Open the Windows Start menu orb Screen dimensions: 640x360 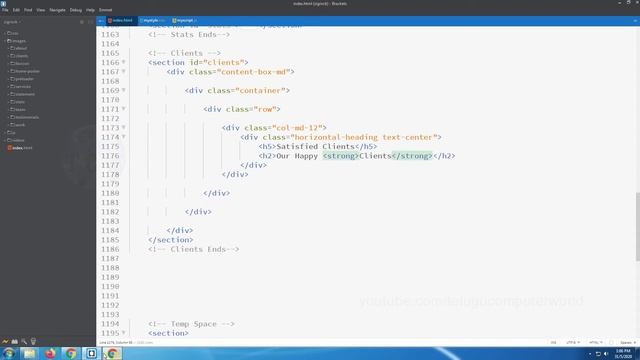click(9, 353)
